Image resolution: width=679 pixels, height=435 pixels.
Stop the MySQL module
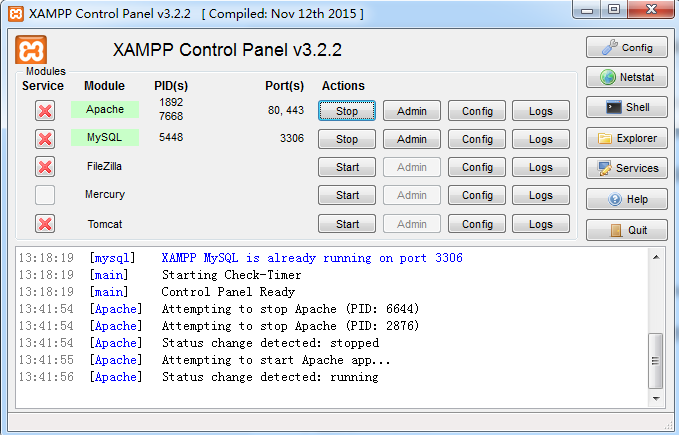coord(347,139)
